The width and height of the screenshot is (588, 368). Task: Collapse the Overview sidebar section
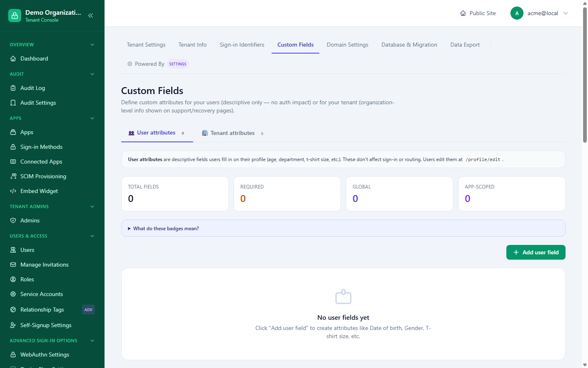point(92,45)
